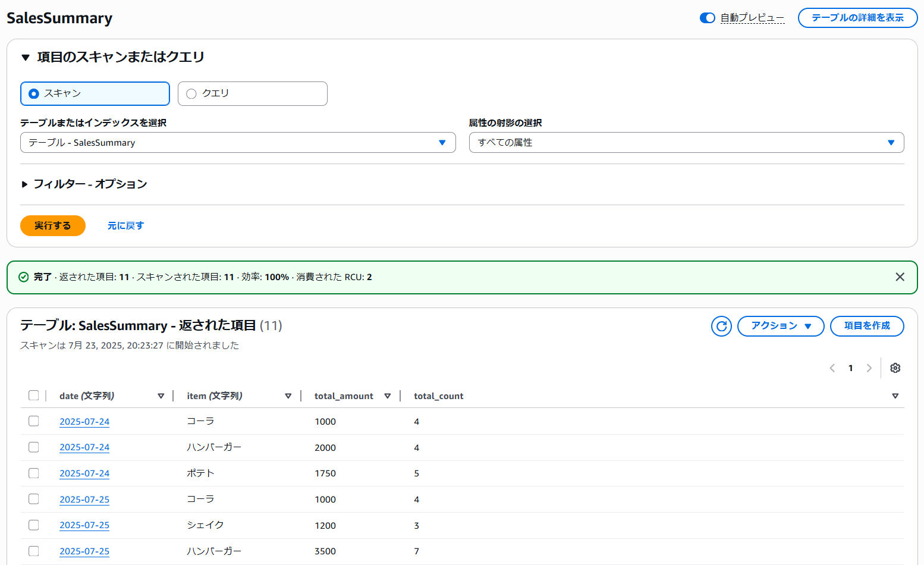Sort by the total_amount column arrow
The width and height of the screenshot is (924, 565).
pos(387,396)
